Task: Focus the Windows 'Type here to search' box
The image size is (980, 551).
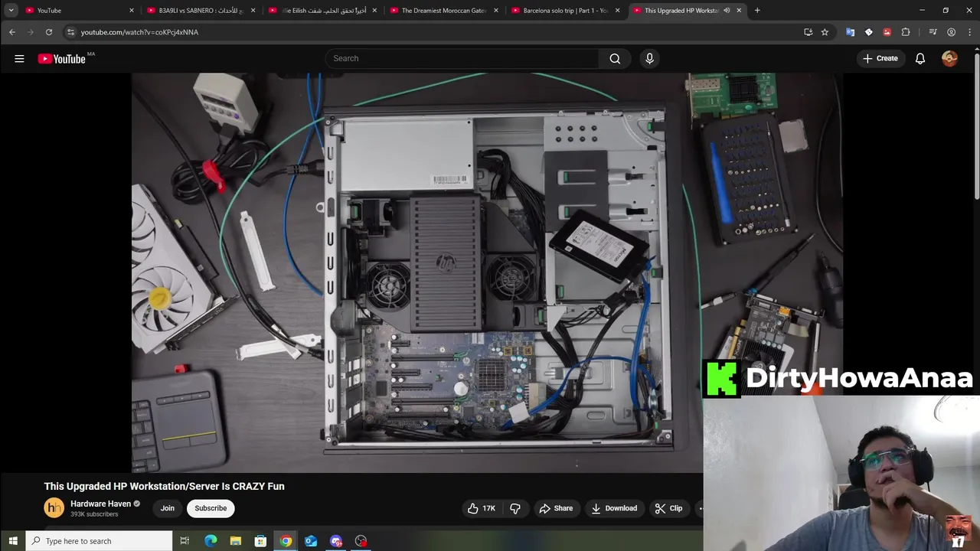Action: [100, 541]
